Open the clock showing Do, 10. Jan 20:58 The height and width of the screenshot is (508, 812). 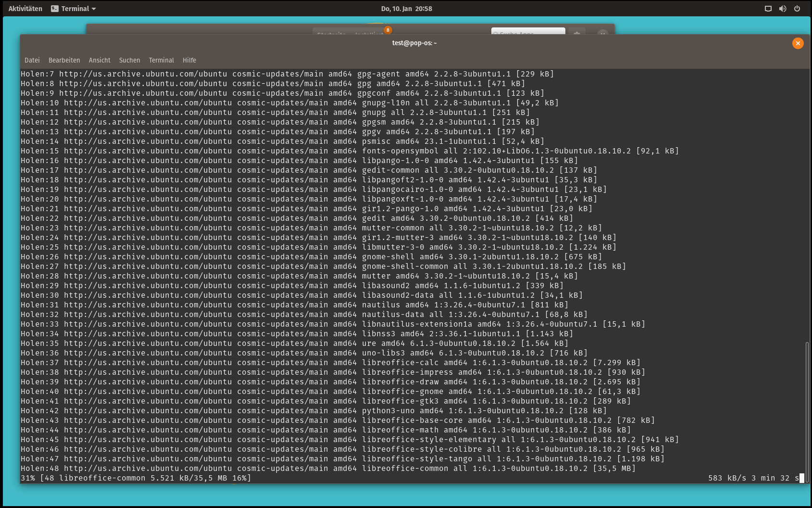[x=406, y=9]
